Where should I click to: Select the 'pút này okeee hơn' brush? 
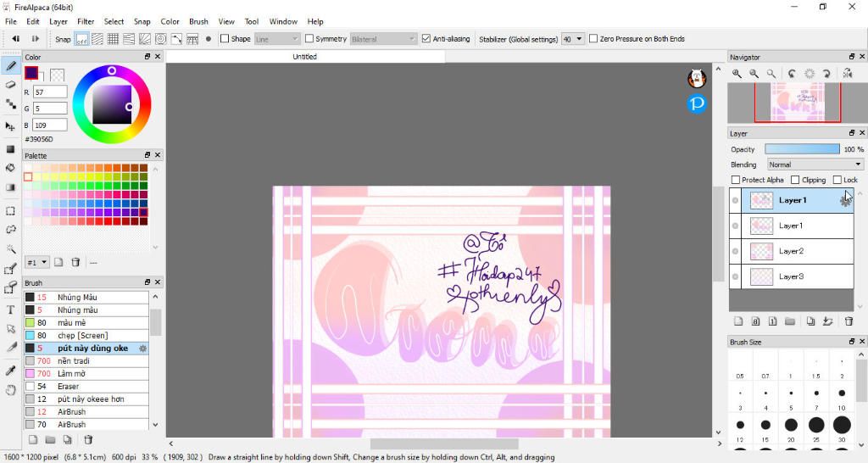tap(86, 399)
